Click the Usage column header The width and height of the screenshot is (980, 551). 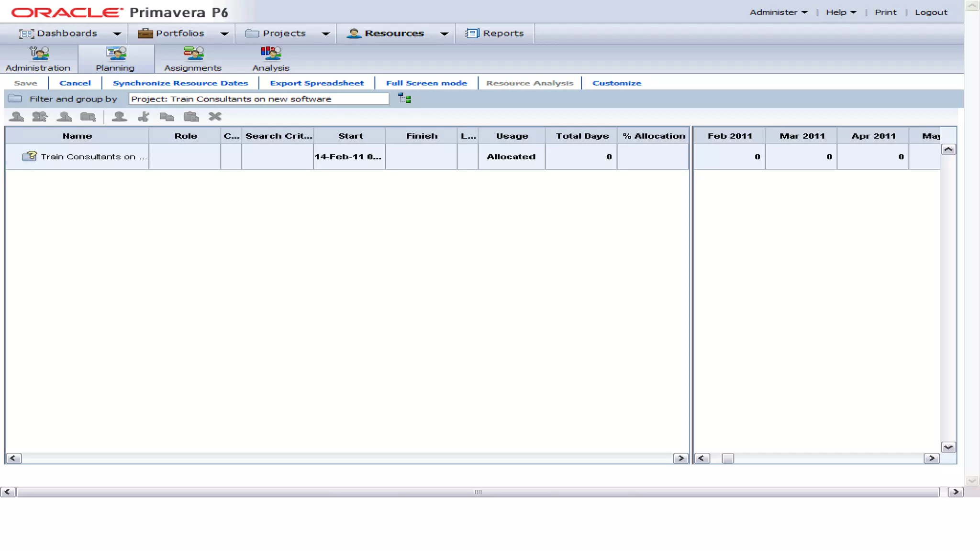coord(512,136)
